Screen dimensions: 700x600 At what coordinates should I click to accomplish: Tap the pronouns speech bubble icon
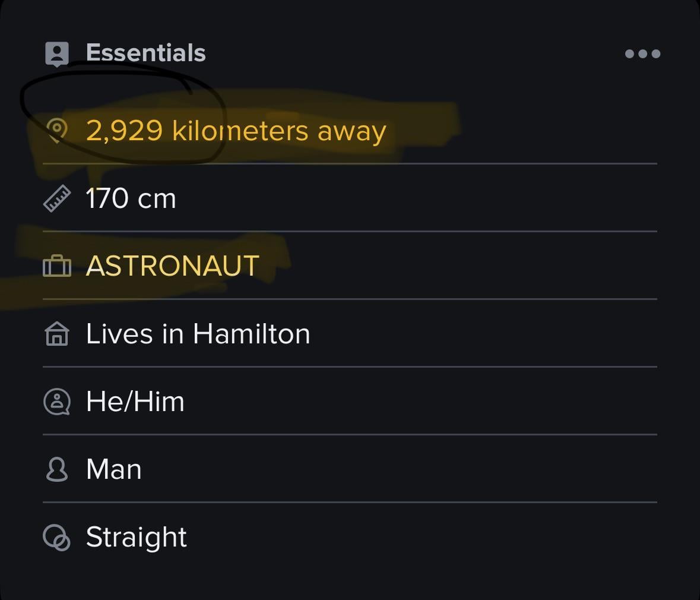click(57, 402)
